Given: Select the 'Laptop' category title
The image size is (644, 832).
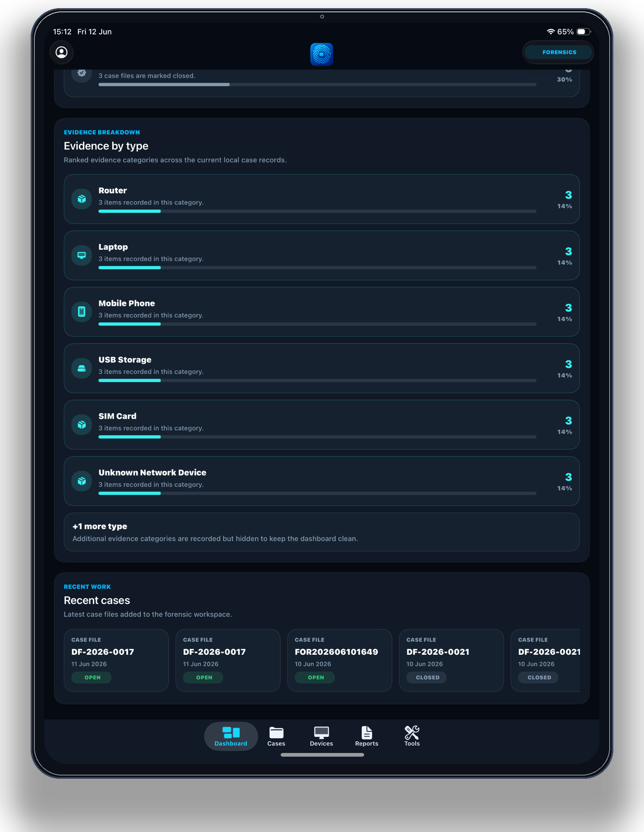Looking at the screenshot, I should point(113,247).
